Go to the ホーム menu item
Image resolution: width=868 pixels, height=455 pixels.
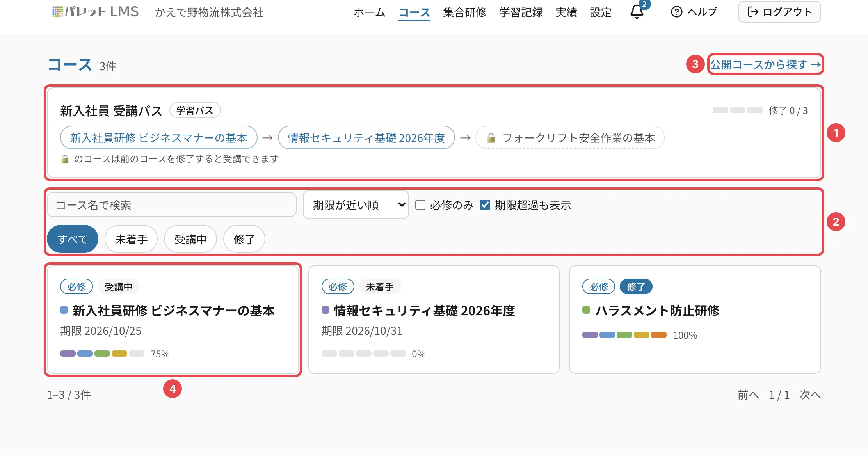point(369,12)
